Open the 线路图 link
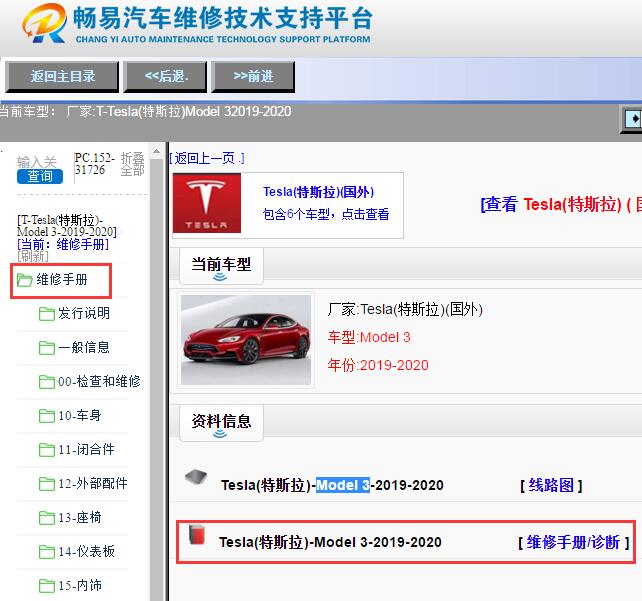 click(551, 486)
